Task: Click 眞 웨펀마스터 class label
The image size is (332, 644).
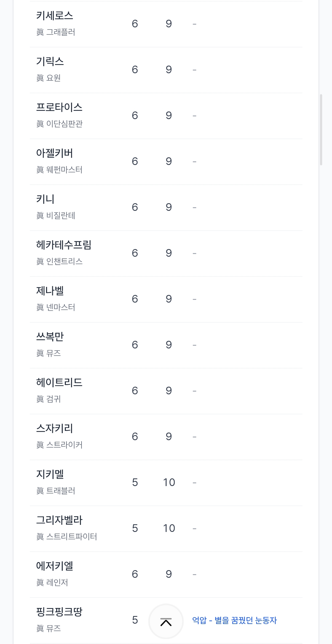Action: click(59, 170)
